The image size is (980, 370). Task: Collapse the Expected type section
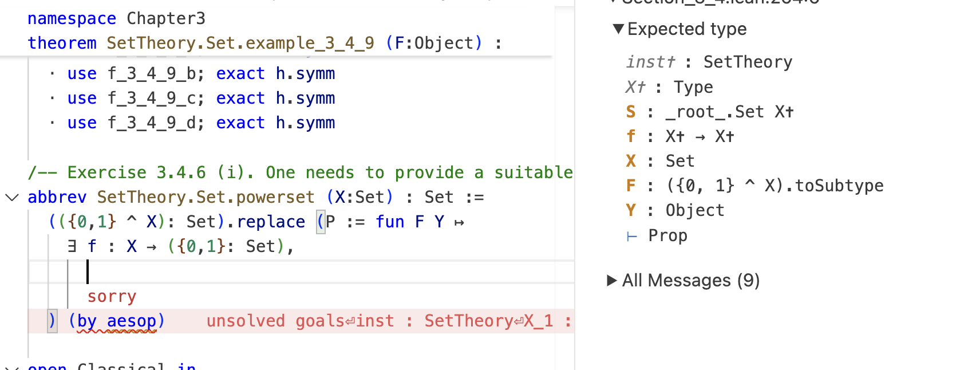[x=618, y=29]
